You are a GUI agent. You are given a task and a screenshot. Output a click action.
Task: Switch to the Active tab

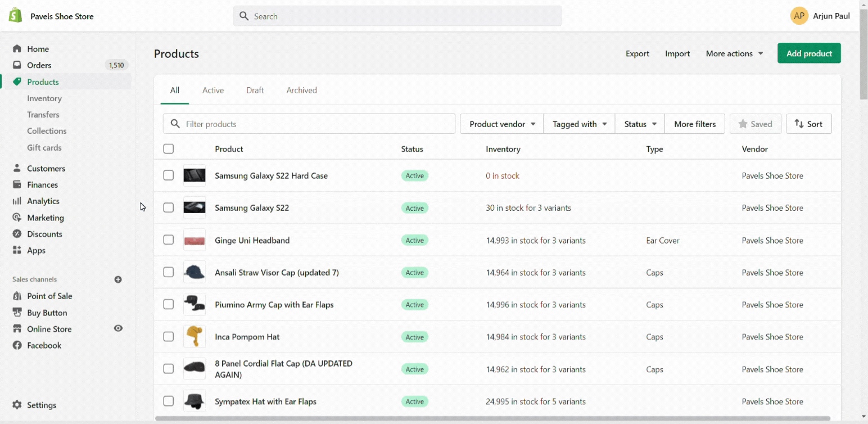pyautogui.click(x=213, y=90)
